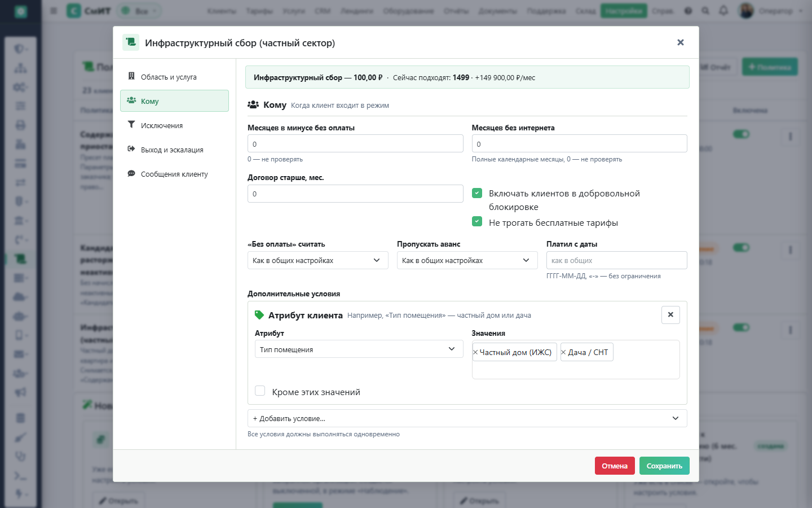The height and width of the screenshot is (508, 812).
Task: Click the Платил с даты input
Action: click(x=617, y=260)
